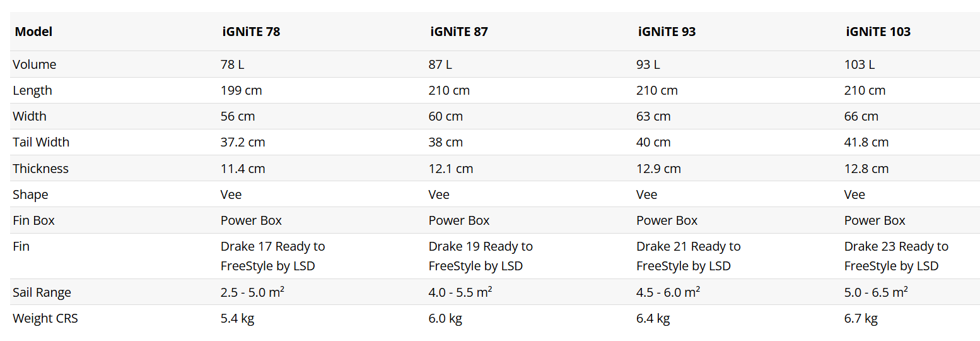Select the 37.2 cm tail width cell
The height and width of the screenshot is (341, 980).
click(x=243, y=142)
